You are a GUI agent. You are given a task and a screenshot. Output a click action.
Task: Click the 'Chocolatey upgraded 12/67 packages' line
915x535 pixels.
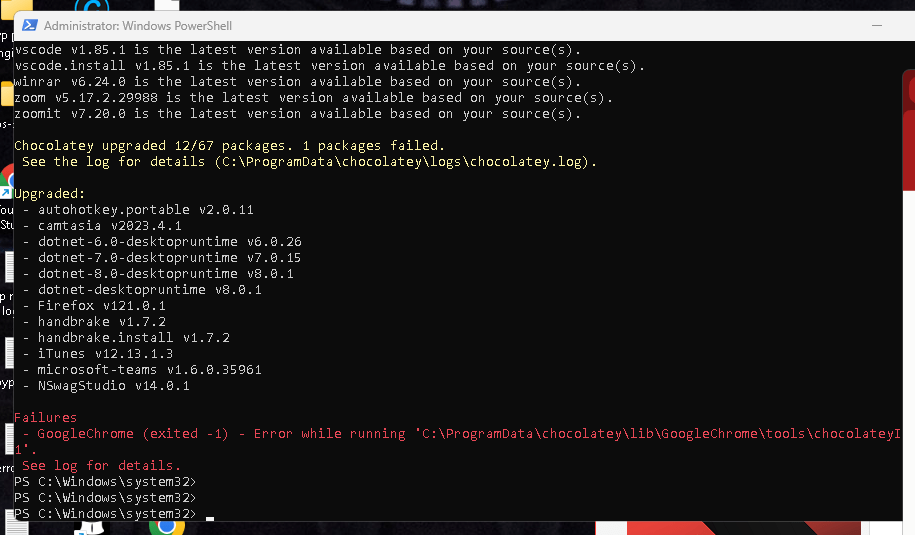(229, 146)
